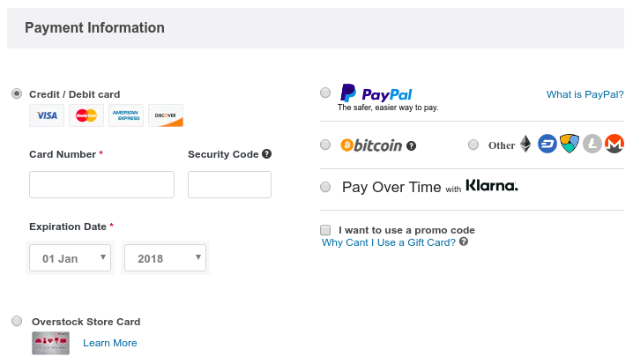Click the Monero orange icon
This screenshot has height=364, width=633.
click(x=614, y=144)
